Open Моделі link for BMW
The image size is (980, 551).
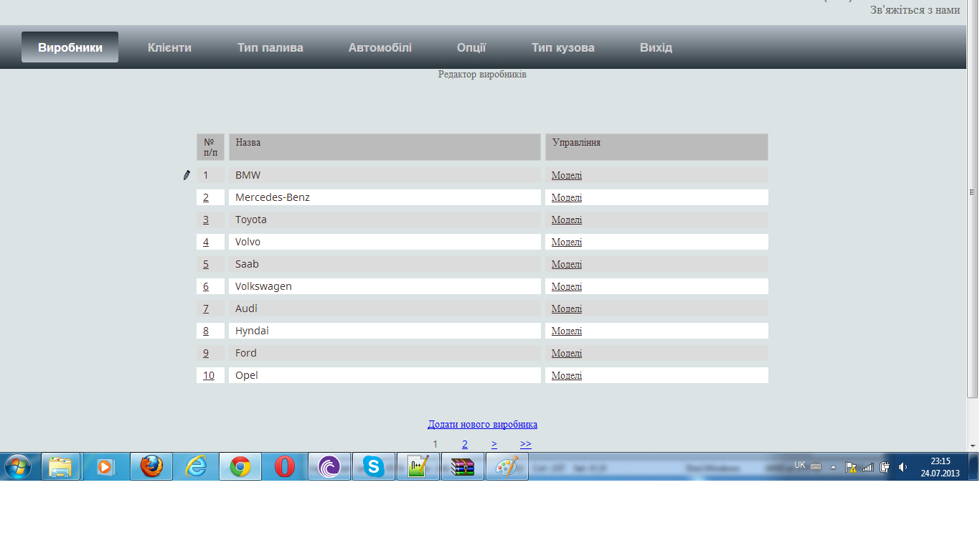(567, 175)
